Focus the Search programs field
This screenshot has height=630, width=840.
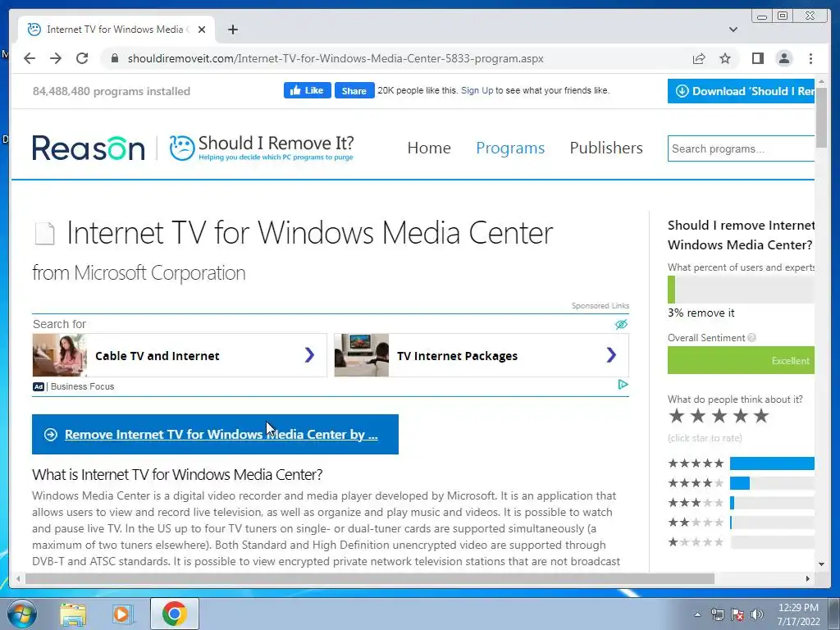pyautogui.click(x=741, y=148)
